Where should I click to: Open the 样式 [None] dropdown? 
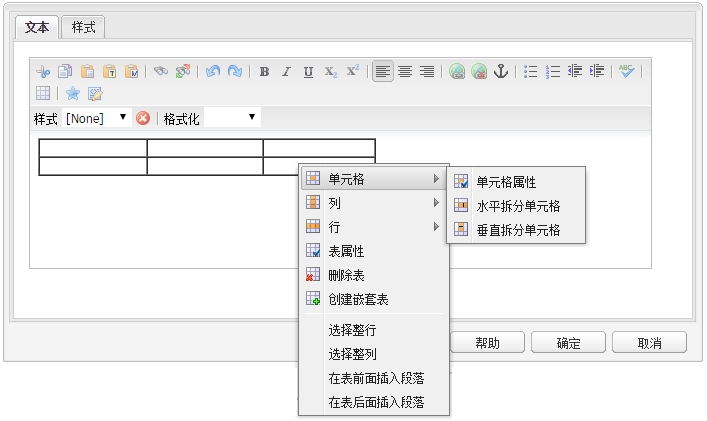(x=96, y=118)
